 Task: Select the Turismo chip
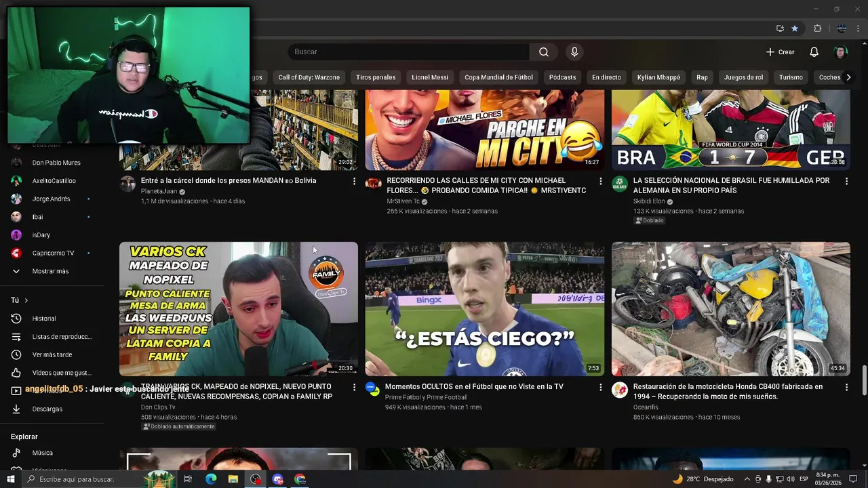(x=791, y=77)
